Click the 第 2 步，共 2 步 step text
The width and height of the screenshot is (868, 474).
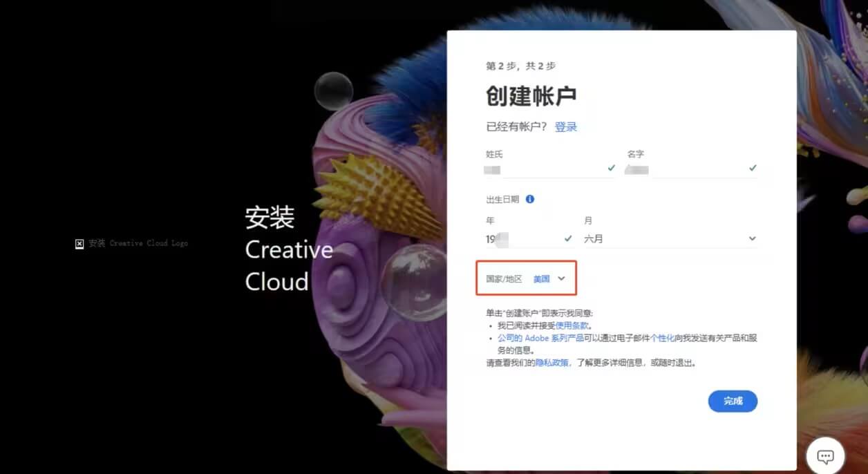point(520,66)
